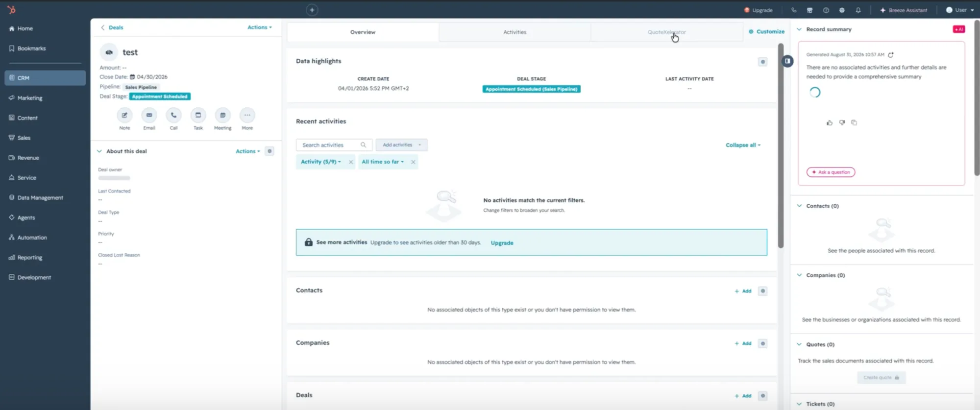Remove the All time so far filter
Viewport: 980px width, 410px height.
tap(413, 162)
